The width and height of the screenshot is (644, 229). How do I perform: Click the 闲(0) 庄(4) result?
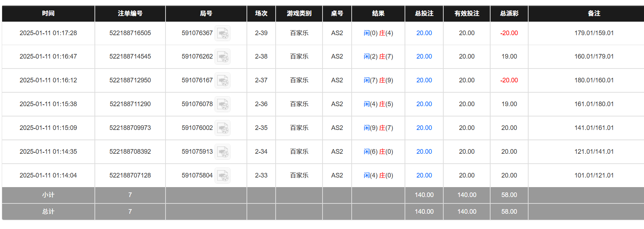[378, 33]
